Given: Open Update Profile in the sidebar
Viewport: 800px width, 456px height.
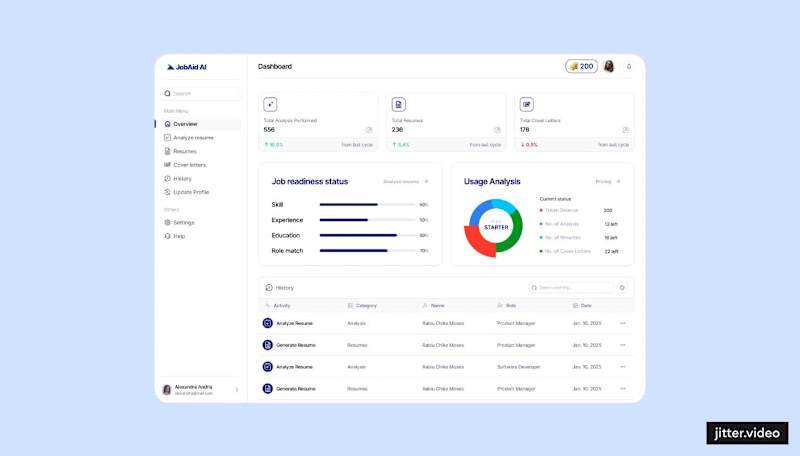Looking at the screenshot, I should [187, 192].
